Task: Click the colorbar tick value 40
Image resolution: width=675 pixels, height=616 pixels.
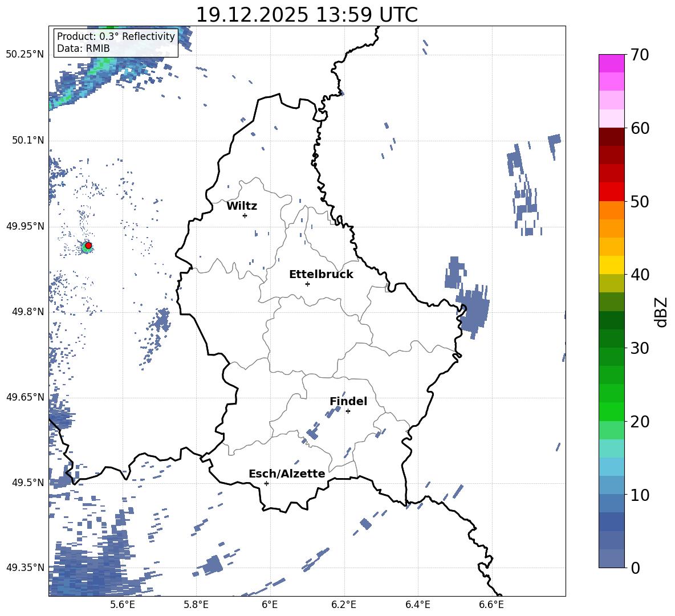Action: pyautogui.click(x=640, y=275)
